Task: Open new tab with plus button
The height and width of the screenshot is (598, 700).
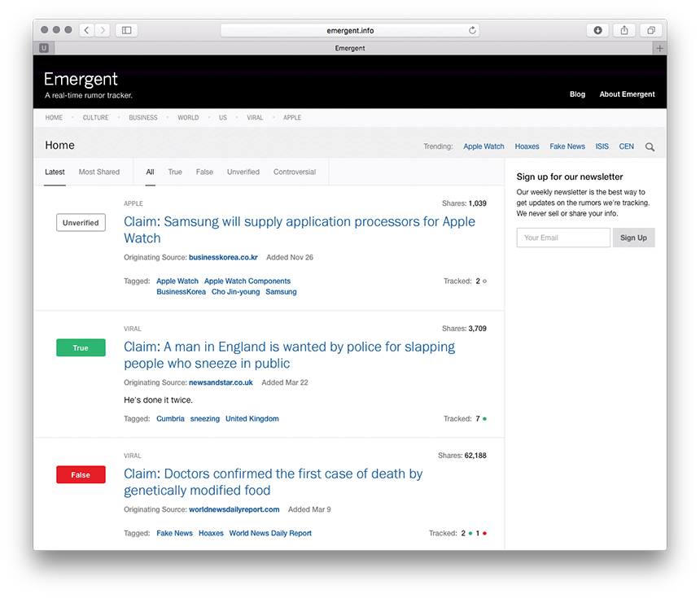Action: [659, 48]
